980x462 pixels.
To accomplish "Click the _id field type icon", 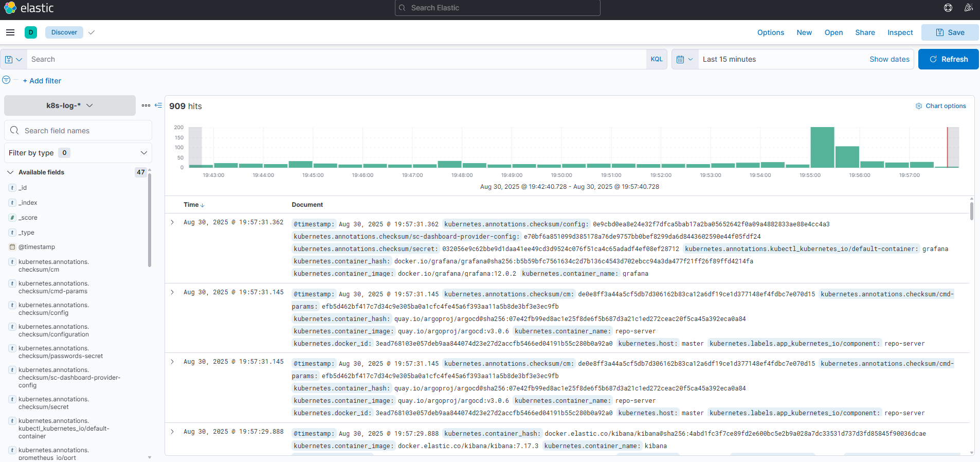I will [12, 188].
